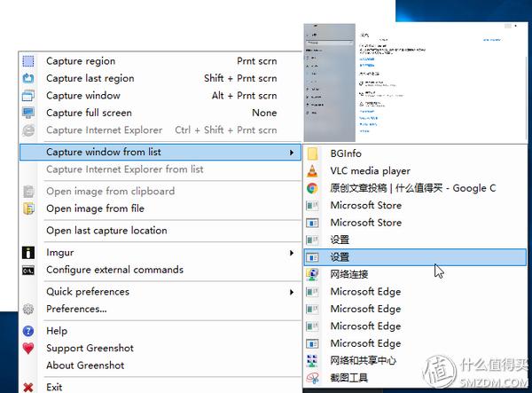Image resolution: width=532 pixels, height=393 pixels.
Task: Select BGInfo in the window list
Action: [x=415, y=153]
